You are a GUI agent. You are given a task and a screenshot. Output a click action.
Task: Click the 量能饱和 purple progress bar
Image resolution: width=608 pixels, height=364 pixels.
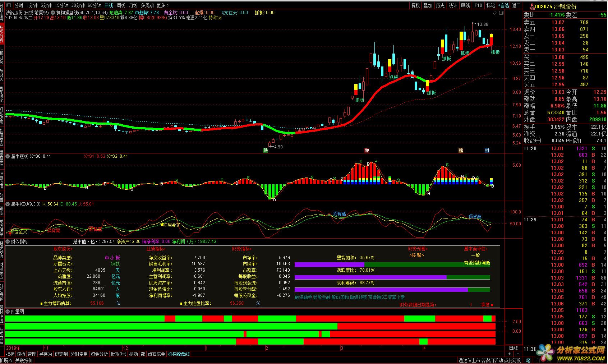330,264
